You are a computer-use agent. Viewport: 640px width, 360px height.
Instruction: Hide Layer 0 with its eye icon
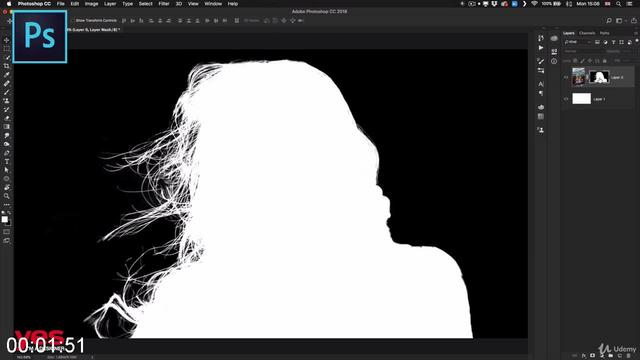(566, 77)
